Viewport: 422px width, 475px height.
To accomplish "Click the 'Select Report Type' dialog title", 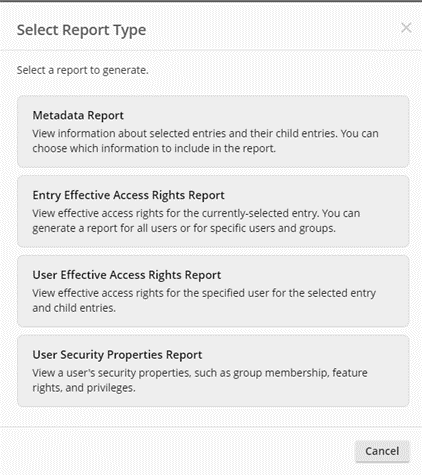I will (81, 30).
